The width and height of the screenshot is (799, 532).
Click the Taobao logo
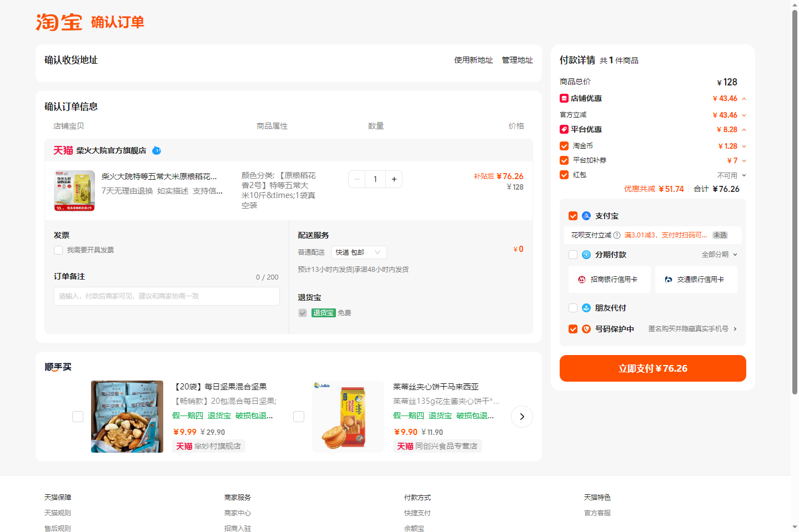59,22
